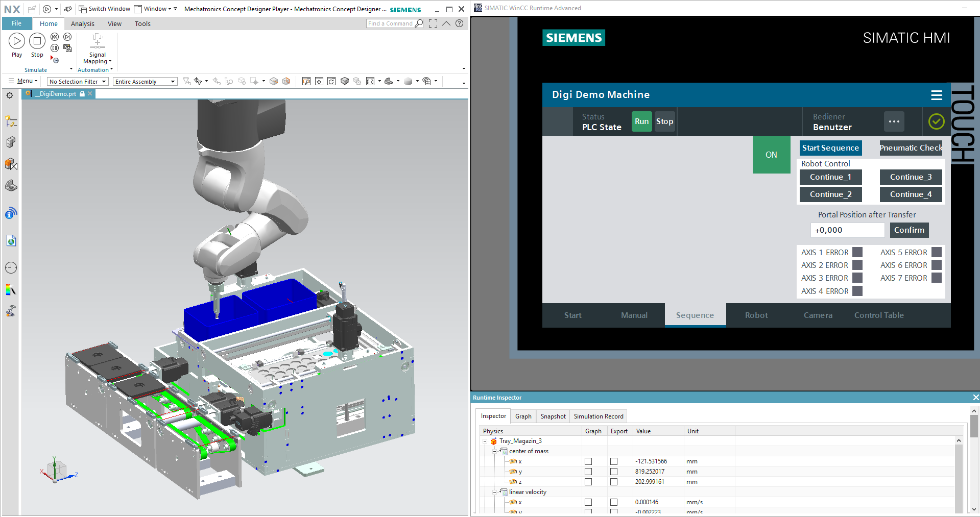This screenshot has width=980, height=517.
Task: Open the Entire Assembly scope dropdown
Action: [145, 82]
